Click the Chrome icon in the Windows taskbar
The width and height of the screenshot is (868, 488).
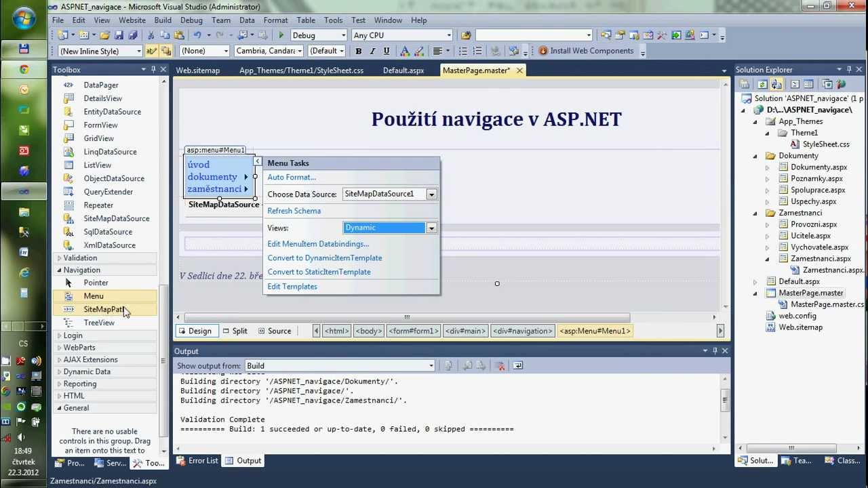coord(24,69)
